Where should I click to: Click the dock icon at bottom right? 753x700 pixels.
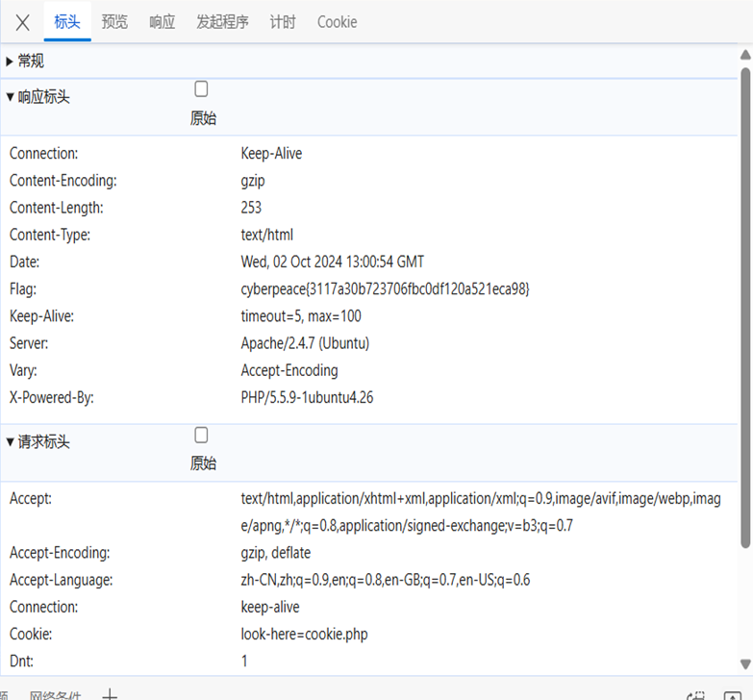[x=731, y=695]
